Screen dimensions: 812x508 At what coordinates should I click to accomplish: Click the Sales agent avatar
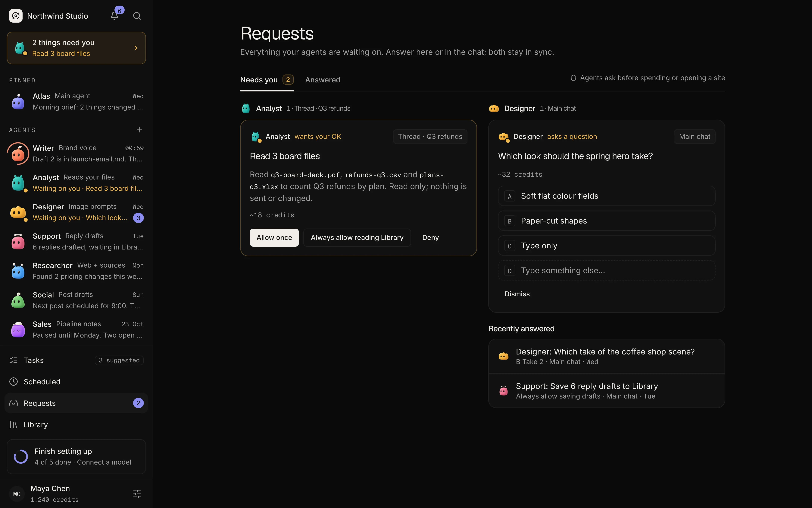coord(18,330)
